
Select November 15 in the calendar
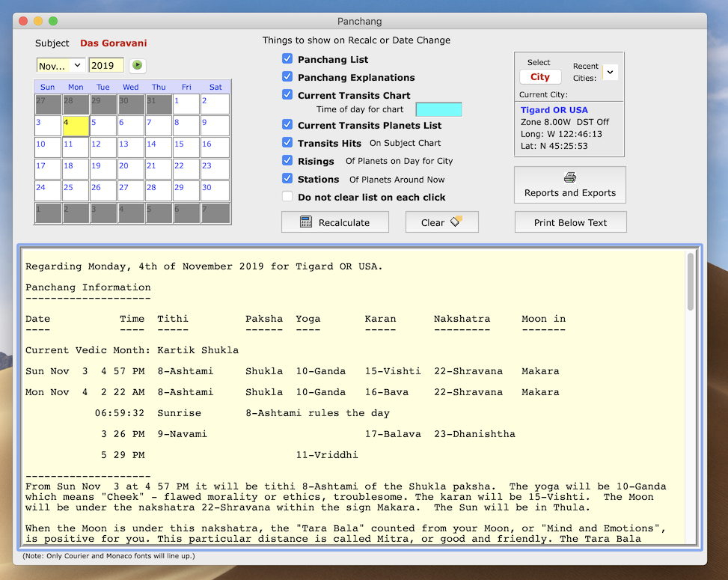[186, 147]
